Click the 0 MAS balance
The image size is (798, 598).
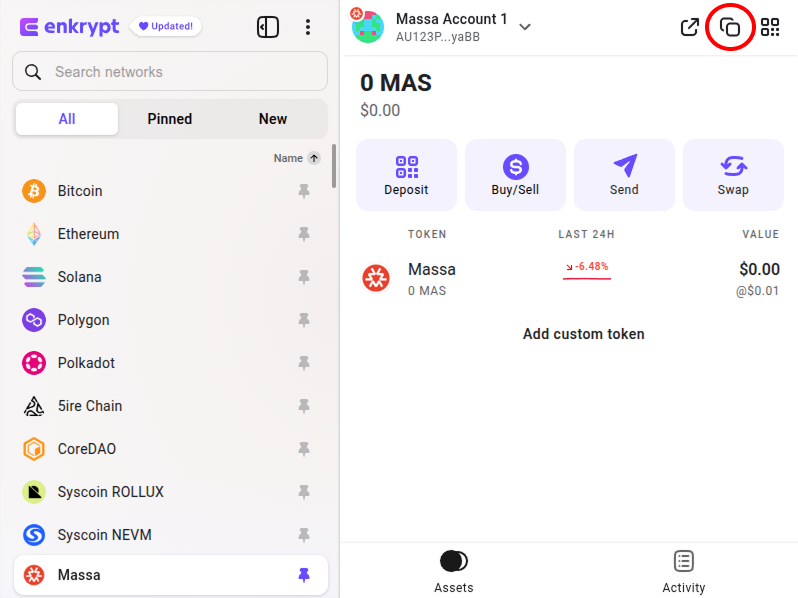click(x=395, y=83)
